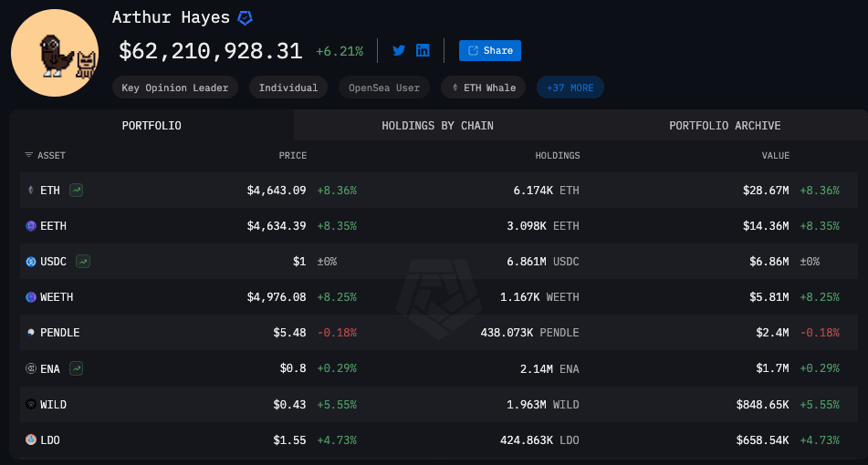Click the WEETH token icon
Image resolution: width=868 pixels, height=465 pixels.
[x=31, y=297]
